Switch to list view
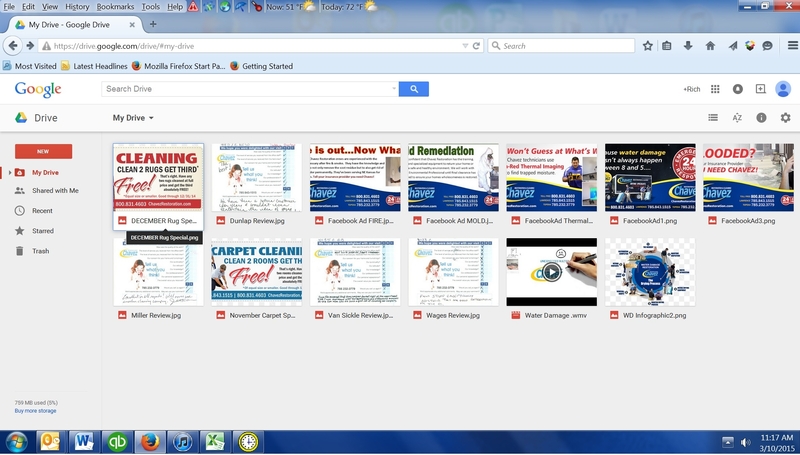Image resolution: width=800 pixels, height=455 pixels. (713, 118)
